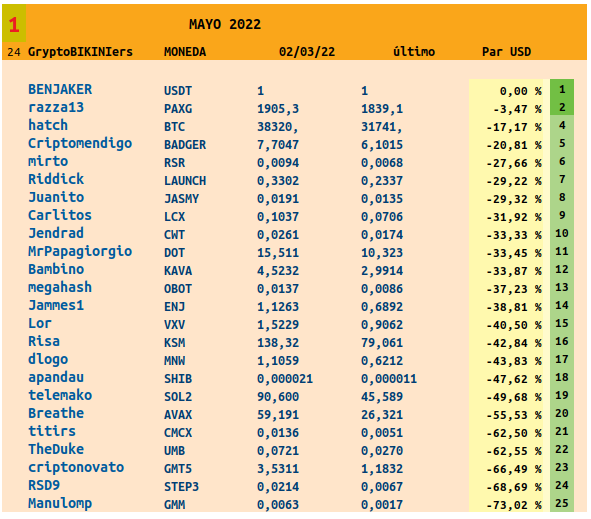Click the BENJAKER username

[60, 89]
